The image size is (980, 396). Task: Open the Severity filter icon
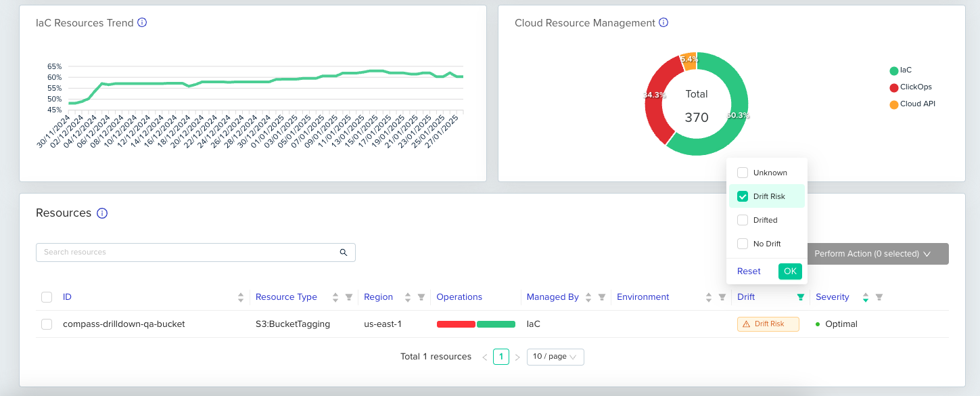click(879, 297)
